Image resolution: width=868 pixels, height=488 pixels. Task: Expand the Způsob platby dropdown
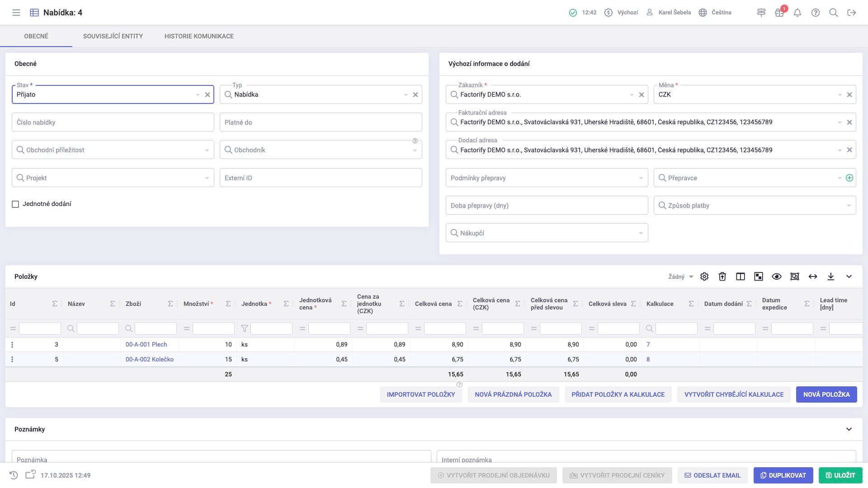click(x=849, y=206)
